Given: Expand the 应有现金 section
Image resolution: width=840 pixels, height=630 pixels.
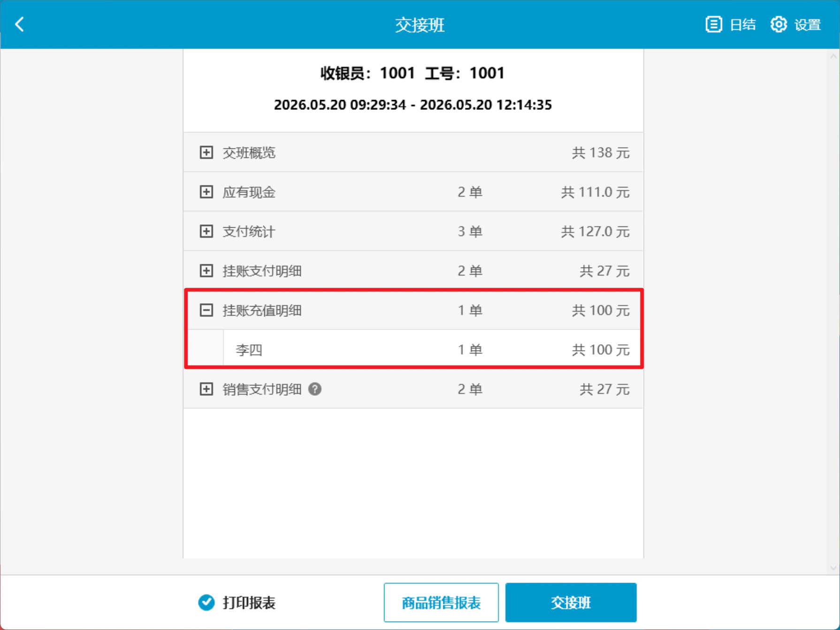Looking at the screenshot, I should tap(206, 192).
